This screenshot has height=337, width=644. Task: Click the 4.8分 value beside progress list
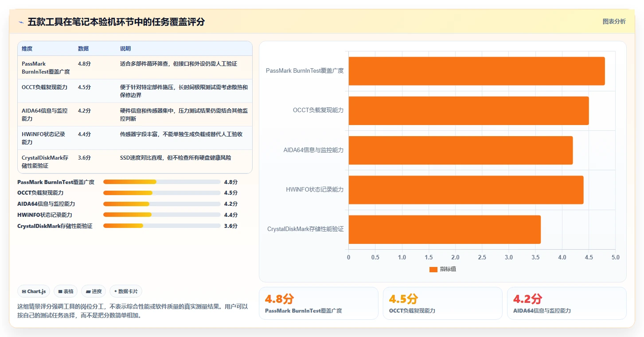pos(231,182)
